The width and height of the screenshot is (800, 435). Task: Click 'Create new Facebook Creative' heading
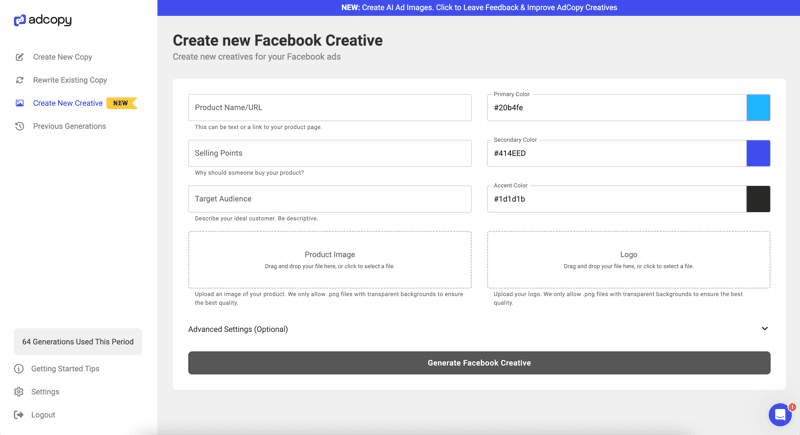coord(278,40)
